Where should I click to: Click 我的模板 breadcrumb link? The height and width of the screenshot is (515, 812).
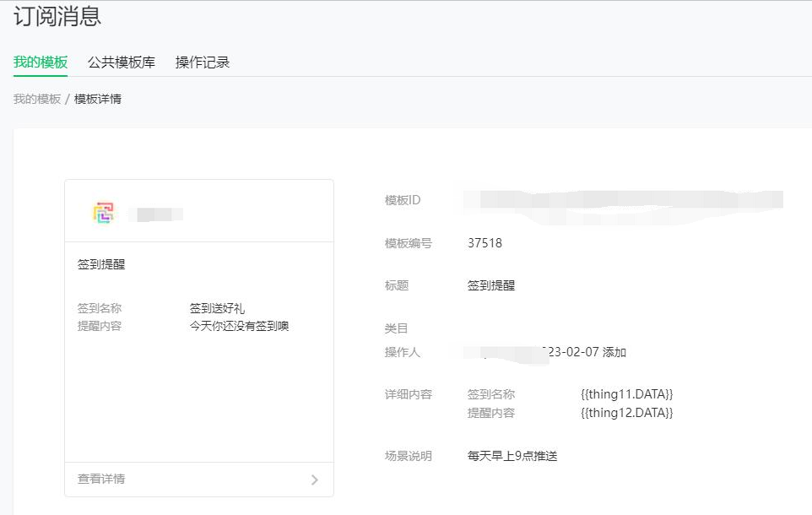(x=37, y=99)
